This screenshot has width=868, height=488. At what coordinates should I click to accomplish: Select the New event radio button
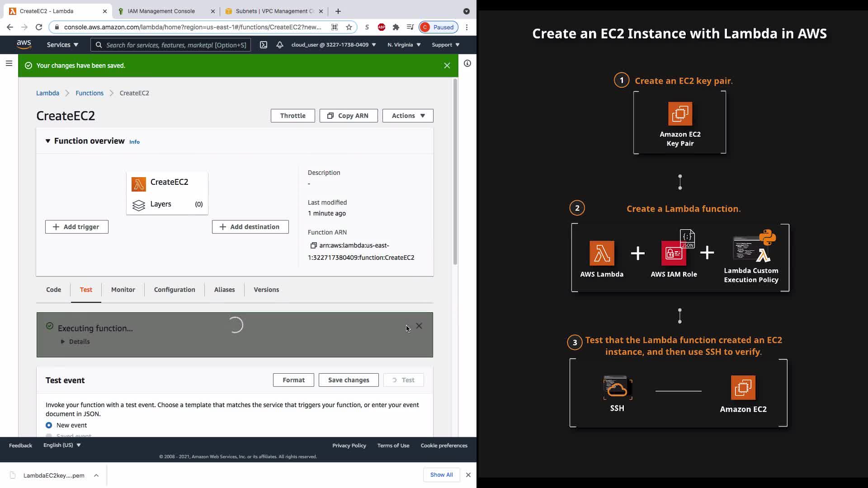pos(49,425)
